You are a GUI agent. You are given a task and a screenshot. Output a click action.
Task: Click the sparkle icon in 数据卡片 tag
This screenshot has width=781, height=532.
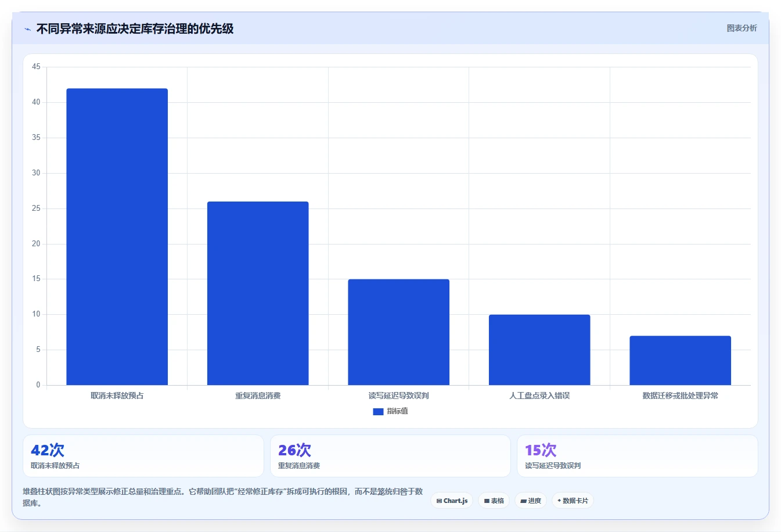click(559, 501)
